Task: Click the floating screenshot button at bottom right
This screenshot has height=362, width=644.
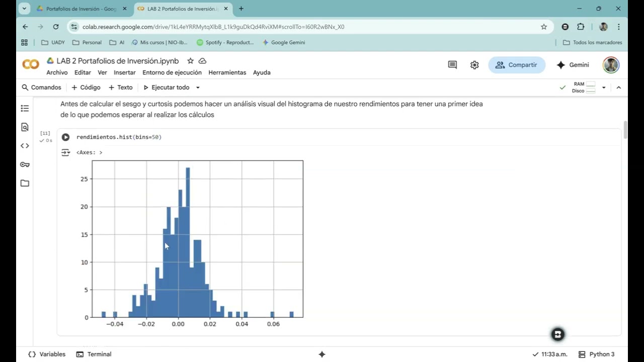Action: [x=558, y=334]
